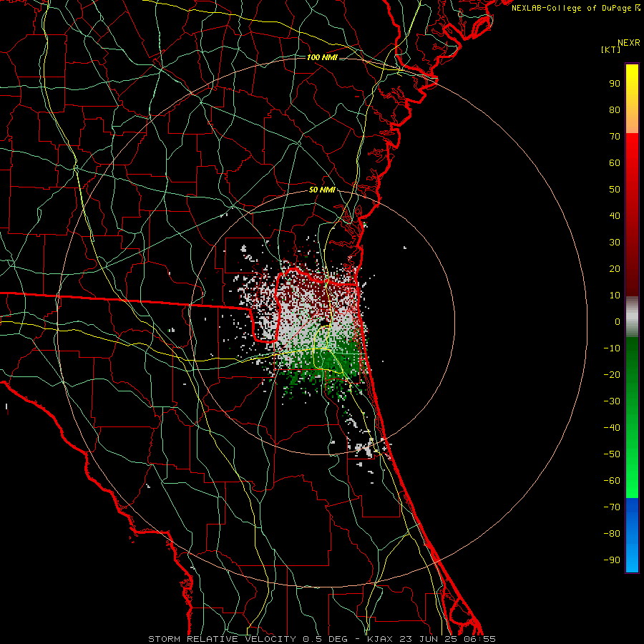This screenshot has width=644, height=644.
Task: Click the '40' value on the velocity scale
Action: (x=615, y=215)
